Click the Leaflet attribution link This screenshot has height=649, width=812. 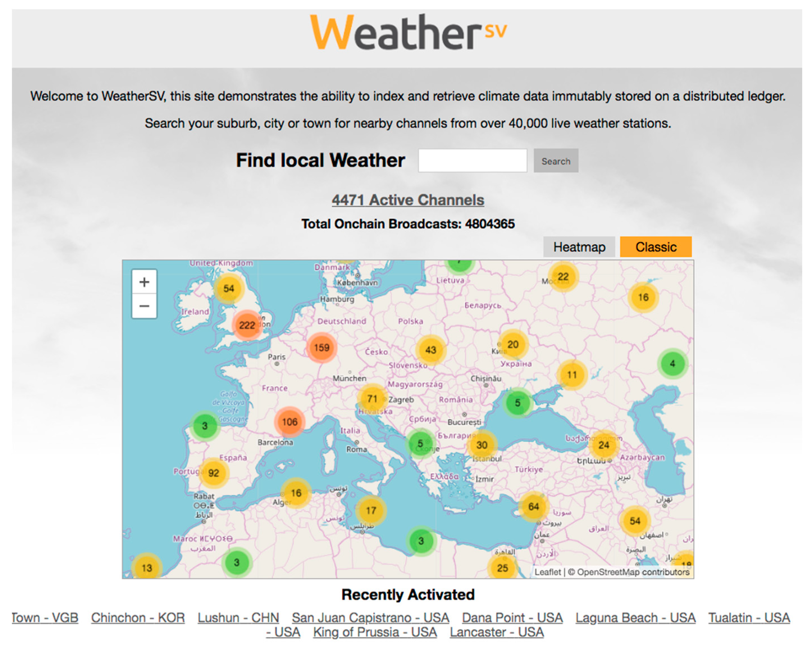click(x=548, y=572)
